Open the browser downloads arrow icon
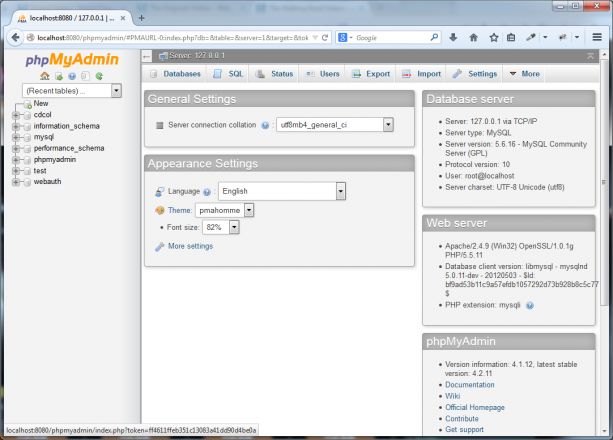This screenshot has height=440, width=613. 453,38
